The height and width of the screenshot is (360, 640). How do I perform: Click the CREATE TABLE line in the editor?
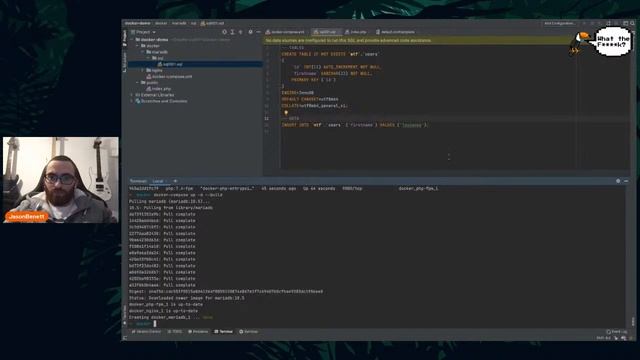[330, 54]
